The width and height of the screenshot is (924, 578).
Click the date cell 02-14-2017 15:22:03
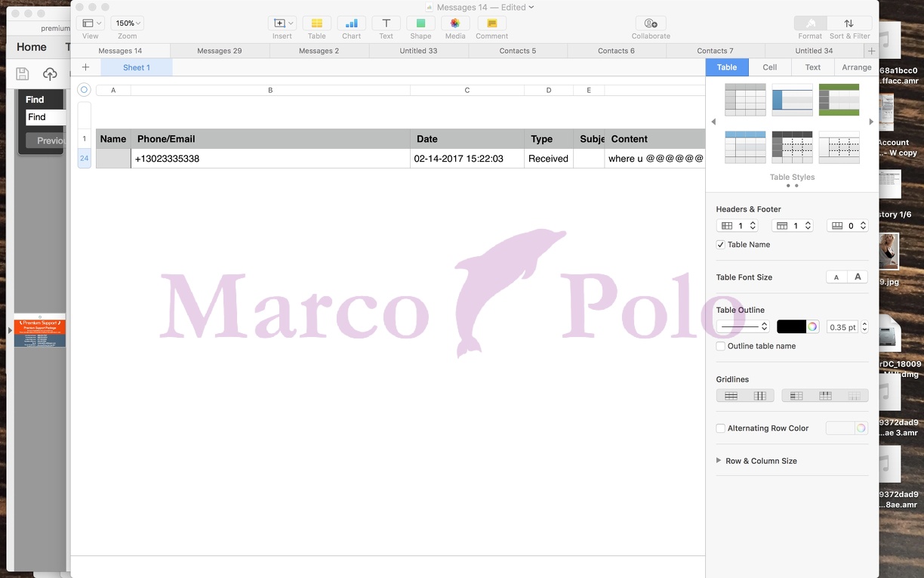coord(467,159)
